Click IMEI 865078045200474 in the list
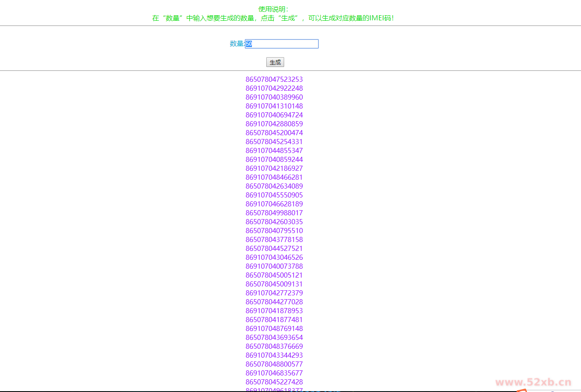 pos(274,133)
